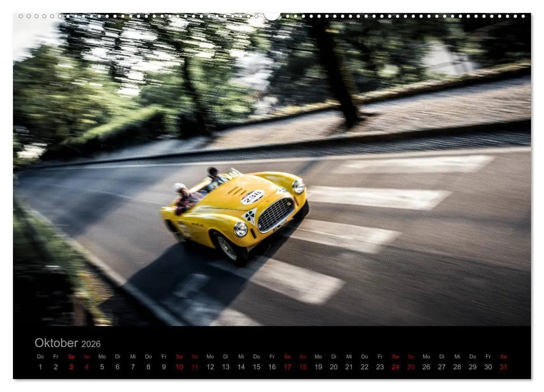Select date 7 in the calendar row
Screen dimensions: 544x392
(x=133, y=367)
